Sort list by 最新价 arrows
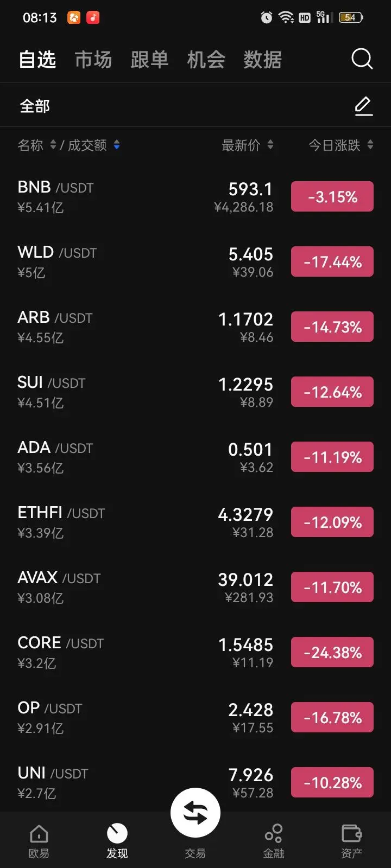Screen dimensions: 391x868 (270, 145)
